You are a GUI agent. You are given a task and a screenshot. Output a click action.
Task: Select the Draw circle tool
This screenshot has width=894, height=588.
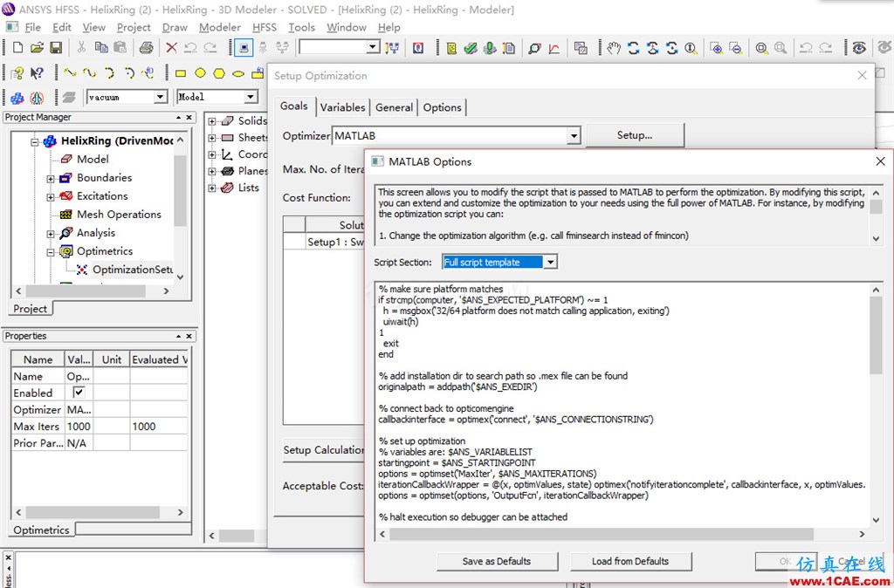pos(200,73)
